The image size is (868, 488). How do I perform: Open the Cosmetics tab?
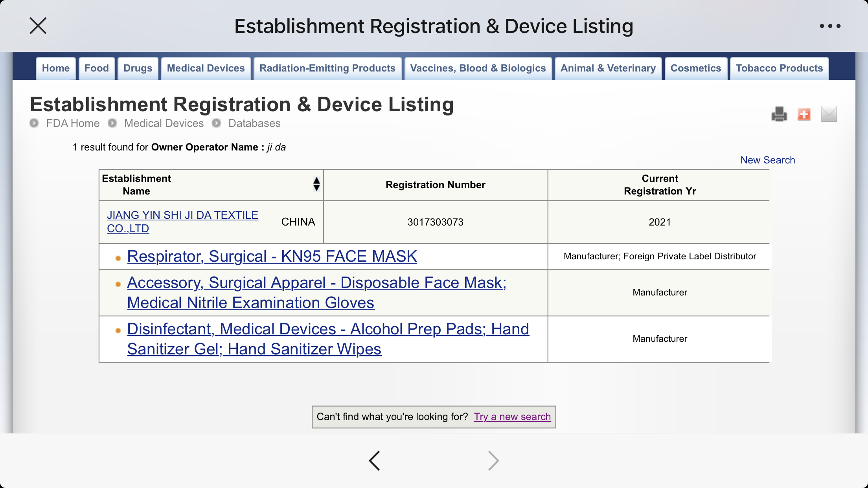click(x=696, y=68)
